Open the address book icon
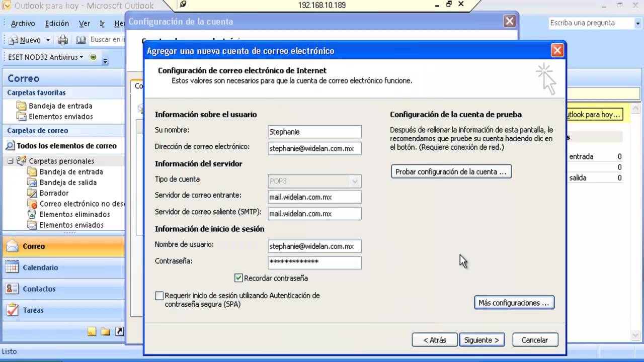 (x=81, y=40)
